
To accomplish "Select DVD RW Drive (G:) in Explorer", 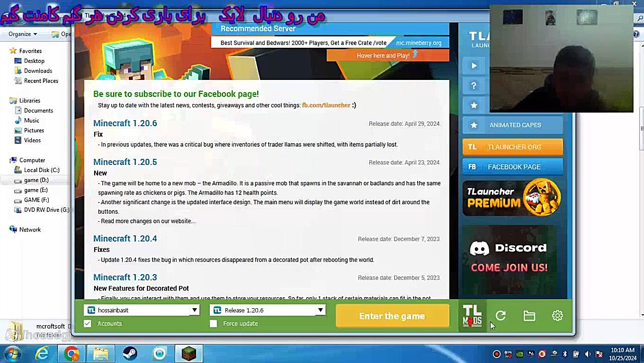I will click(x=46, y=210).
